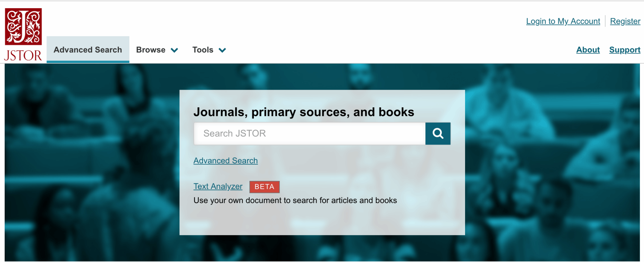Click the JSTOR ornate emblem logo
The height and width of the screenshot is (262, 644).
click(23, 26)
